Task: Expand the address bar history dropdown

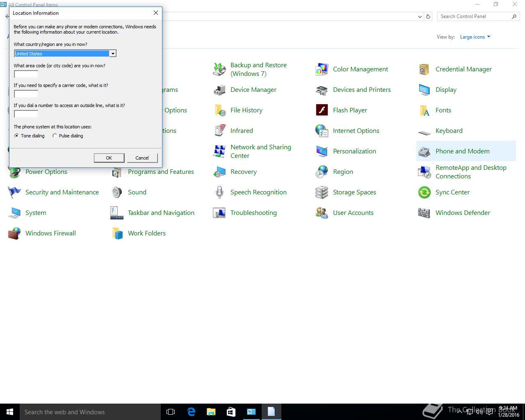Action: point(420,17)
